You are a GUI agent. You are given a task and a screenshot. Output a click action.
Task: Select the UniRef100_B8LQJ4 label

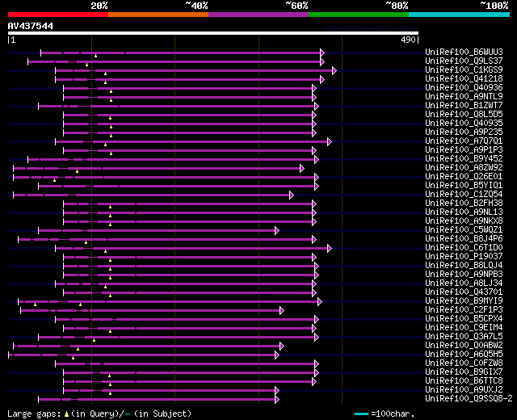464,266
